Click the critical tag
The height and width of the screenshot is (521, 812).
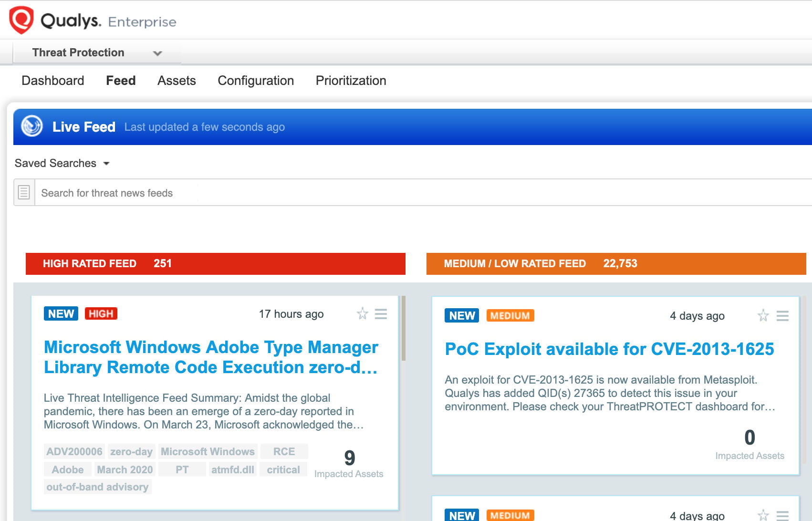(283, 469)
